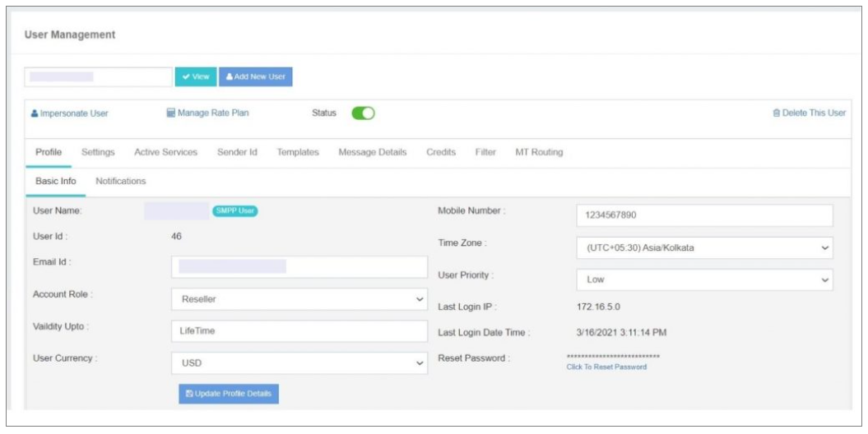Toggle the user Status switch
The height and width of the screenshot is (434, 868).
tap(363, 113)
